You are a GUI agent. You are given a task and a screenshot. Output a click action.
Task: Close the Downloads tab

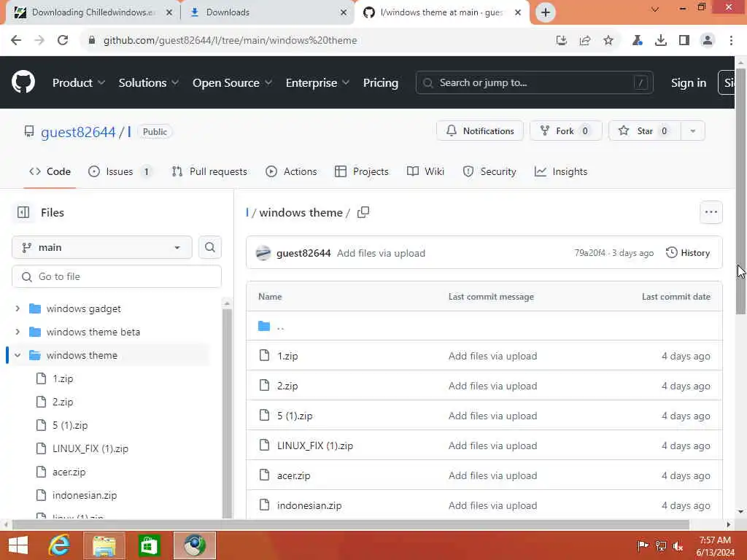[344, 12]
